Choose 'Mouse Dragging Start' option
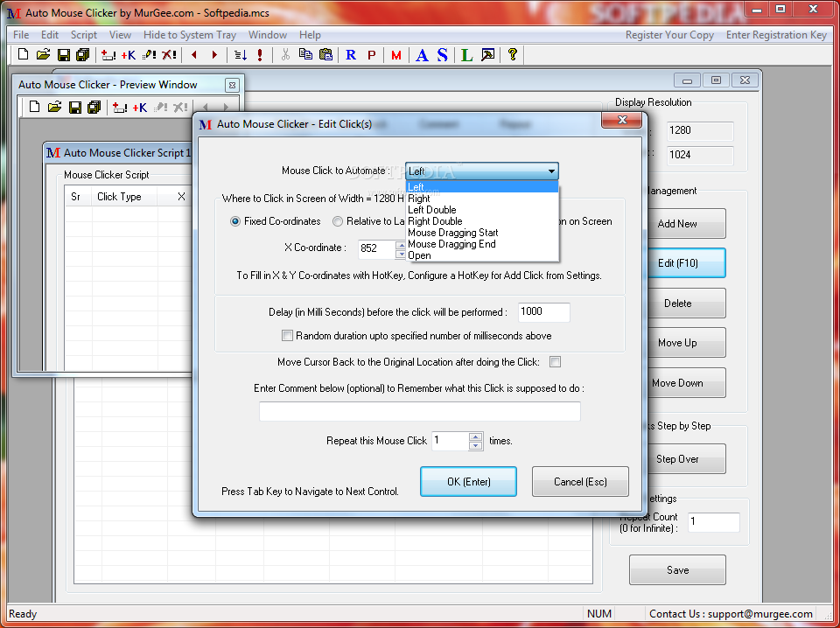 coord(482,233)
